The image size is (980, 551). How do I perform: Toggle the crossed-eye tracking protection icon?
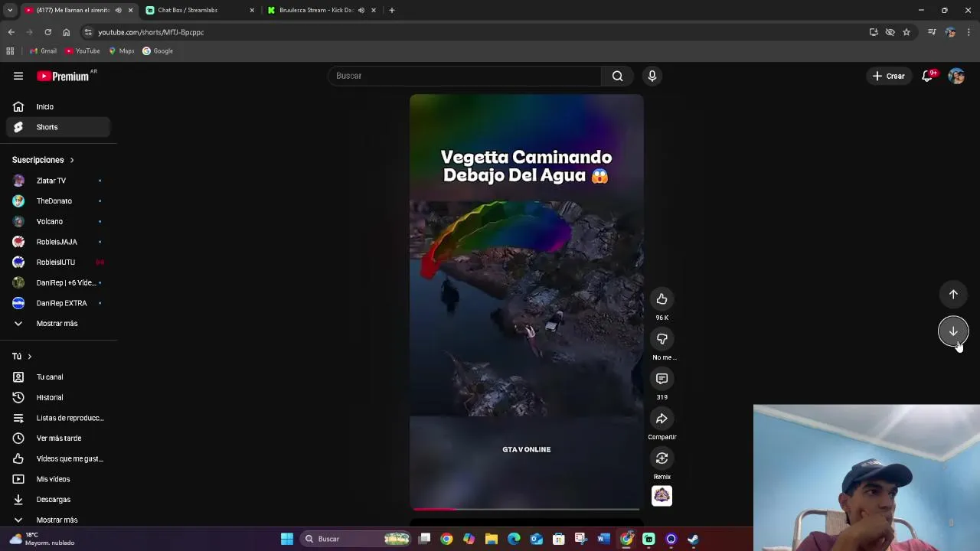(890, 32)
